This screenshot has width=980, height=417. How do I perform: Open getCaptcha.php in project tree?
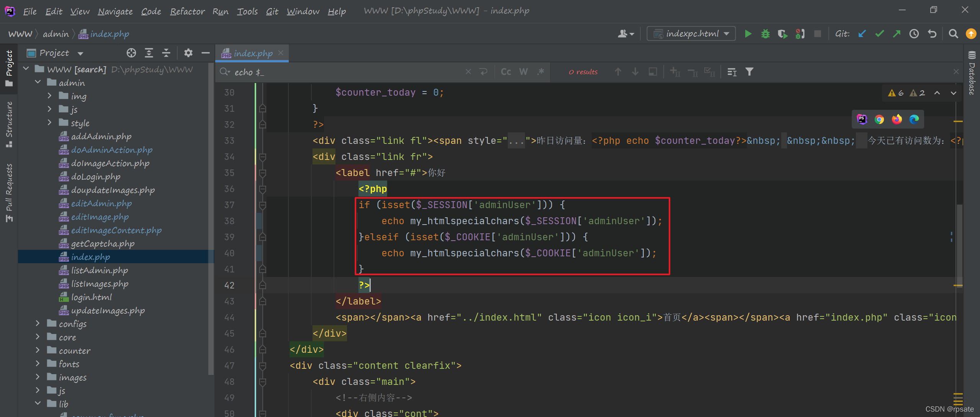(103, 244)
